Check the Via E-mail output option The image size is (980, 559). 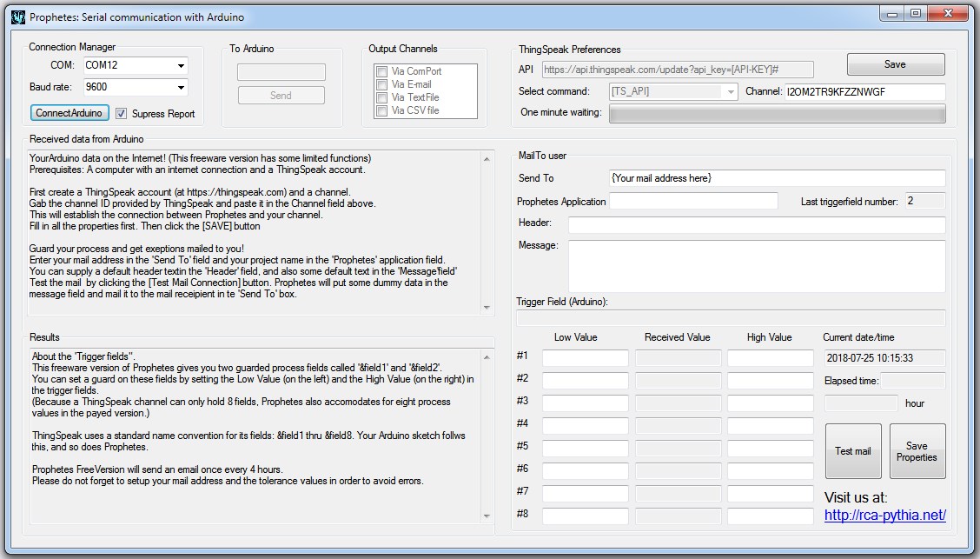(381, 84)
